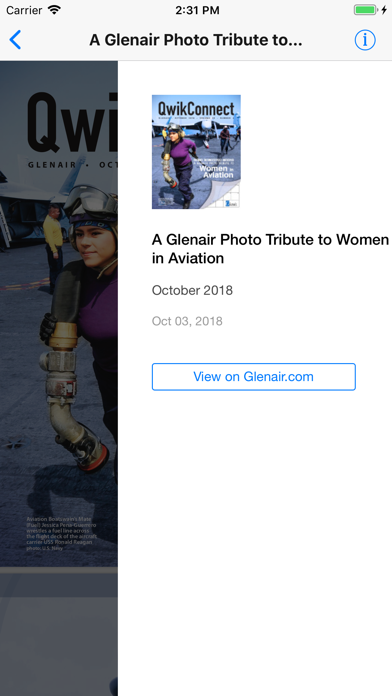Tap the QwikConnect cover thumbnail
The height and width of the screenshot is (696, 392).
click(x=196, y=152)
